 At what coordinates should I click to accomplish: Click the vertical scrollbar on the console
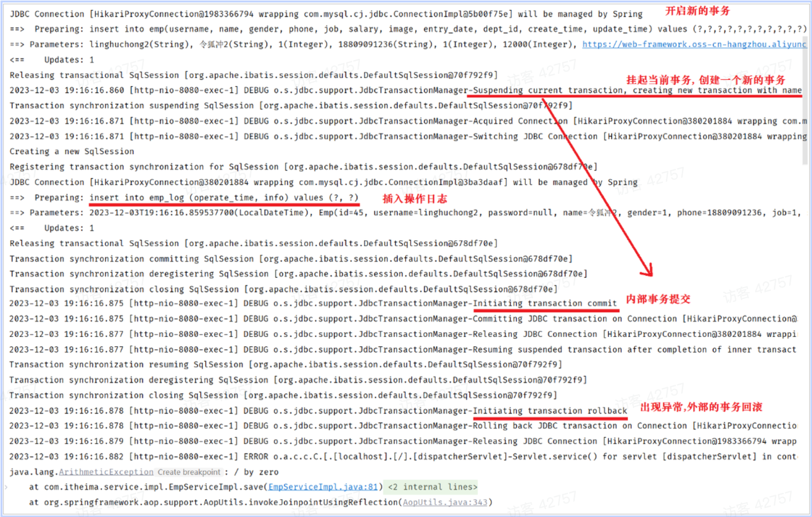click(x=805, y=99)
